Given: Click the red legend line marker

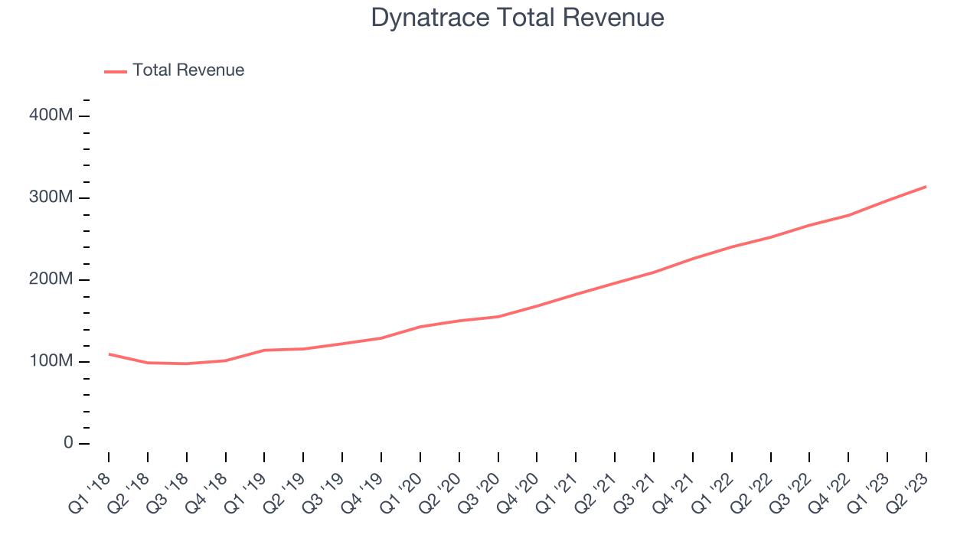Looking at the screenshot, I should [115, 70].
